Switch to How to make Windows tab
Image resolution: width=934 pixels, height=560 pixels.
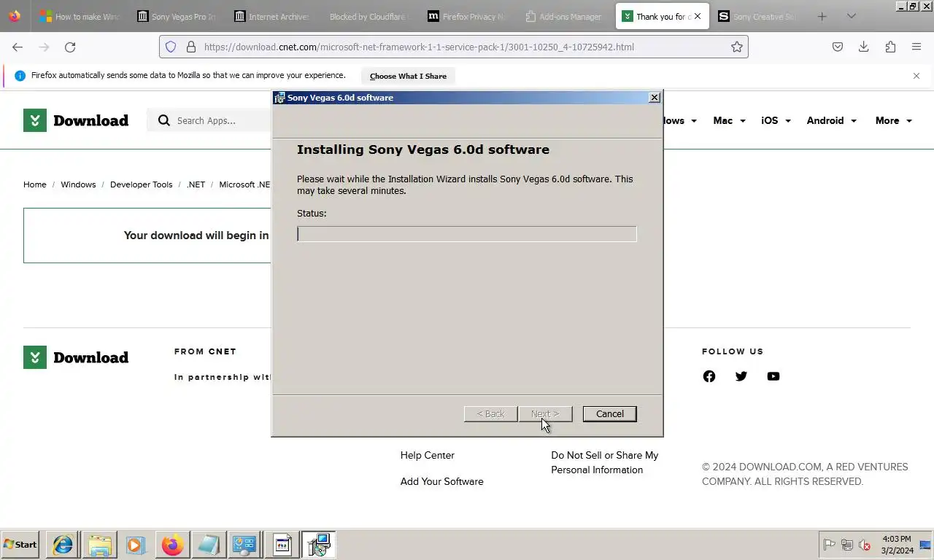coord(80,16)
